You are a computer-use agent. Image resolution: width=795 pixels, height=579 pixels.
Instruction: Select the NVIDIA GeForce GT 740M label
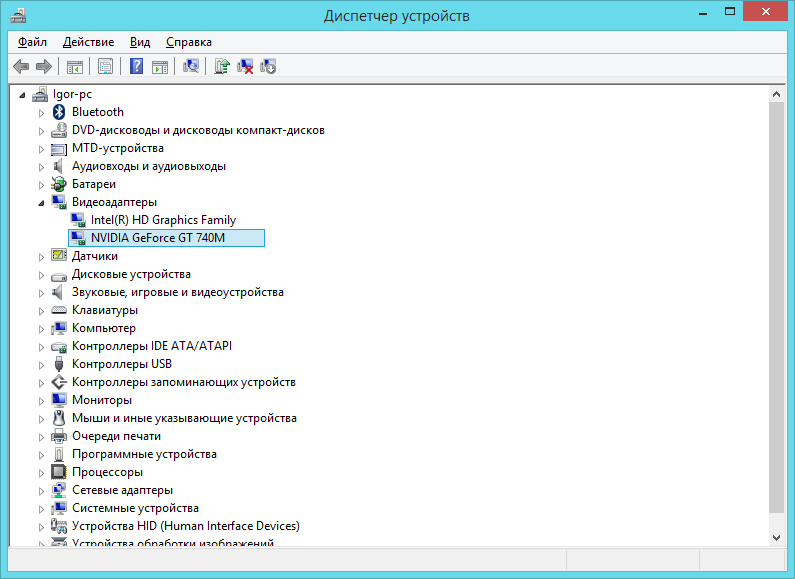(x=158, y=238)
